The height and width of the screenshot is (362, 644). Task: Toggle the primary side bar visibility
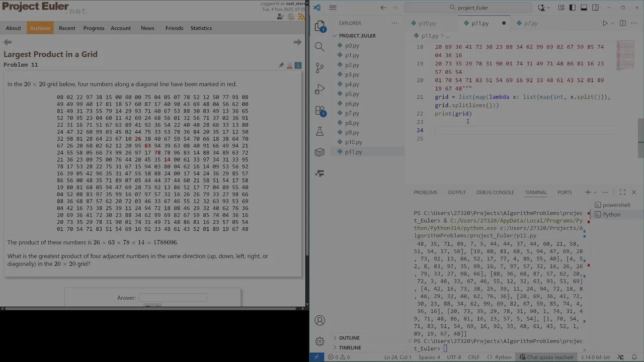(573, 8)
